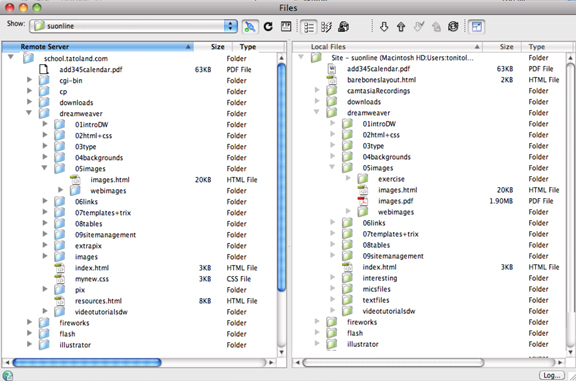Select the Testing Server view icon
Screen dimensions: 576x381
326,27
